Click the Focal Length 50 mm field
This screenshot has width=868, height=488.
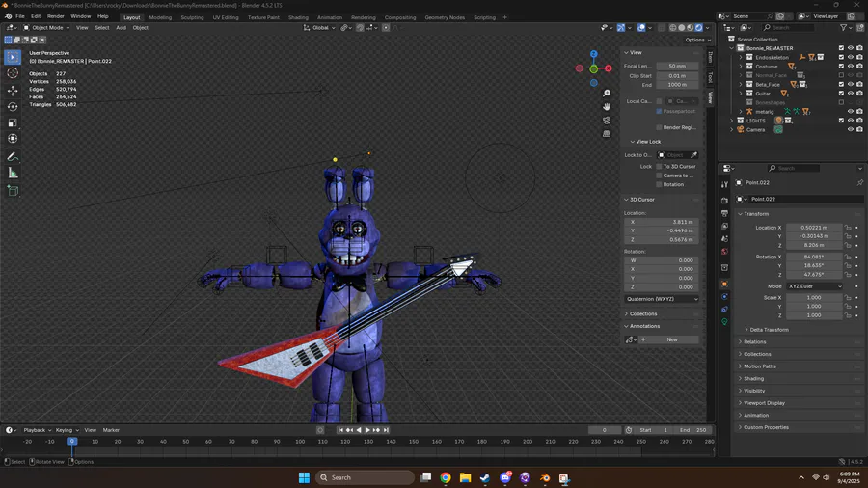click(x=677, y=66)
